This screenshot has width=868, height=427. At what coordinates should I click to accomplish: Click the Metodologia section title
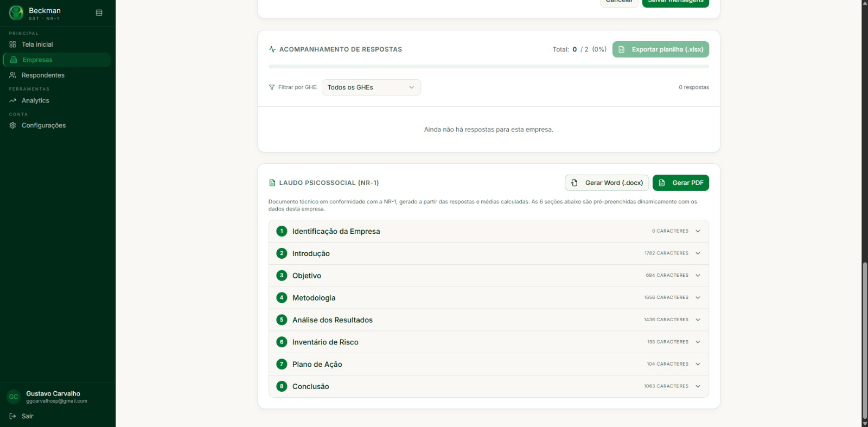[x=314, y=298]
